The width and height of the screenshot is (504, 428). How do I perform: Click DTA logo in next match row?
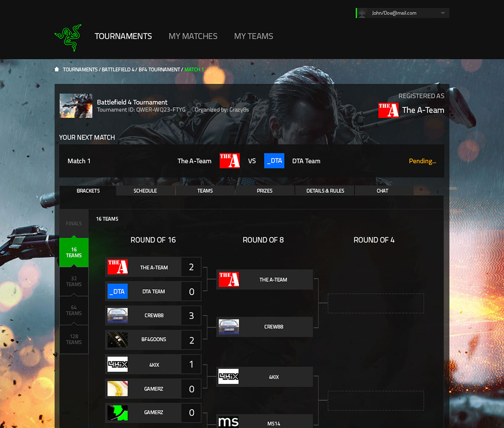click(274, 161)
